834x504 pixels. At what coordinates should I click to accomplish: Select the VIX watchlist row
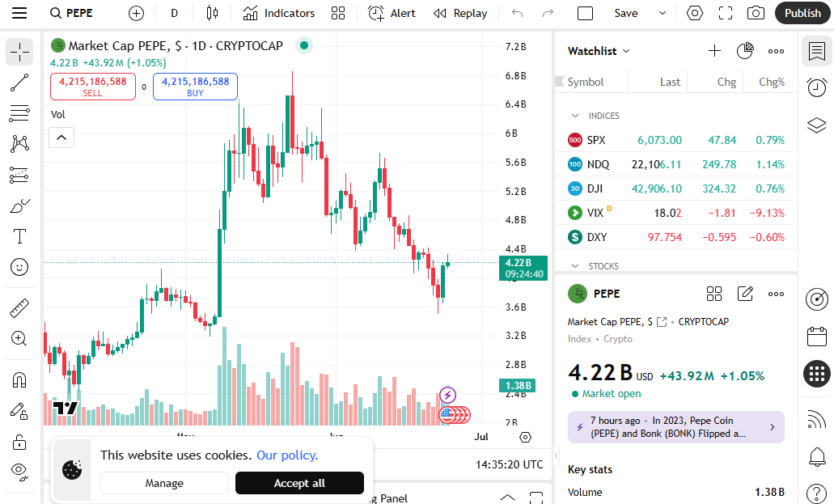click(x=676, y=213)
